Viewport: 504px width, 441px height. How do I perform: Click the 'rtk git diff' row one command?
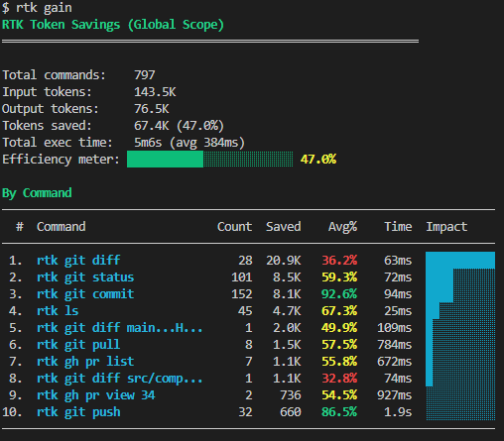pos(78,261)
